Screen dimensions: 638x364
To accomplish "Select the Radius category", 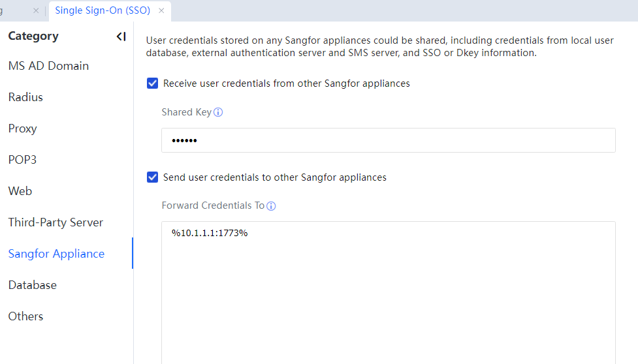I will [x=25, y=97].
